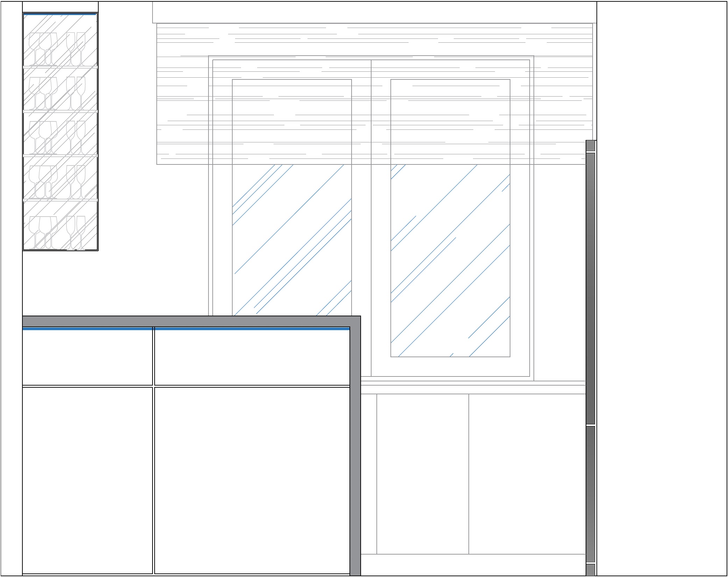The height and width of the screenshot is (578, 728).
Task: Select the cornice box above the shade
Action: tap(374, 12)
